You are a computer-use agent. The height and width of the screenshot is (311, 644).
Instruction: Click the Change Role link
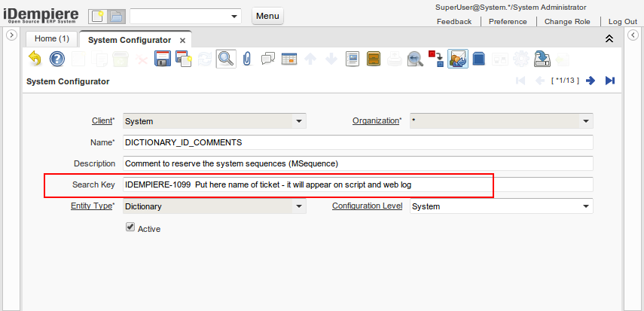567,22
